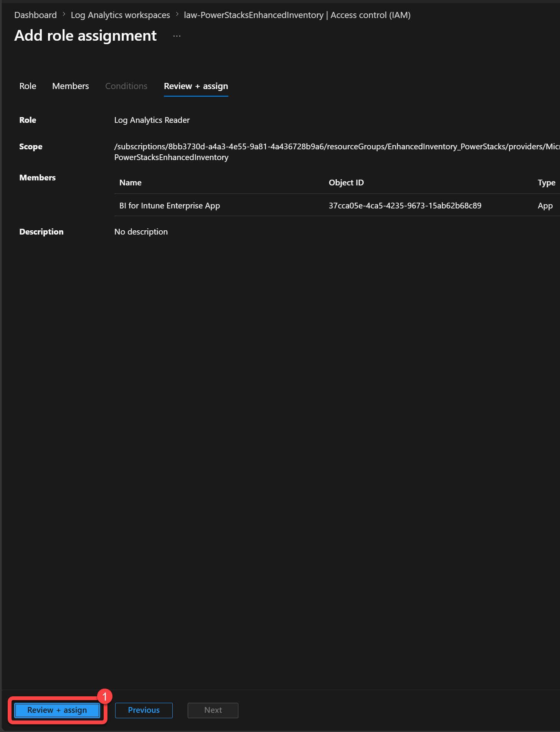The width and height of the screenshot is (560, 732).
Task: Click the No description text
Action: click(141, 232)
